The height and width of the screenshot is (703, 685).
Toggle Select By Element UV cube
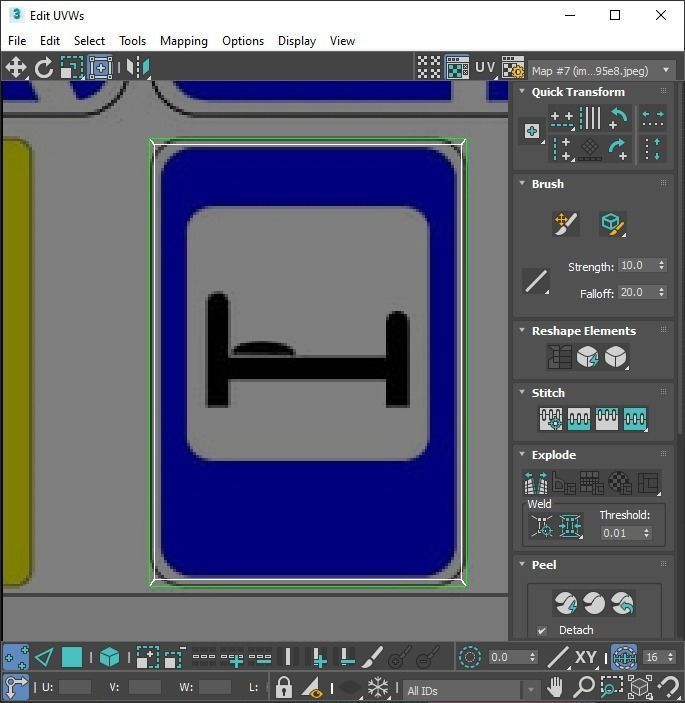tap(109, 658)
